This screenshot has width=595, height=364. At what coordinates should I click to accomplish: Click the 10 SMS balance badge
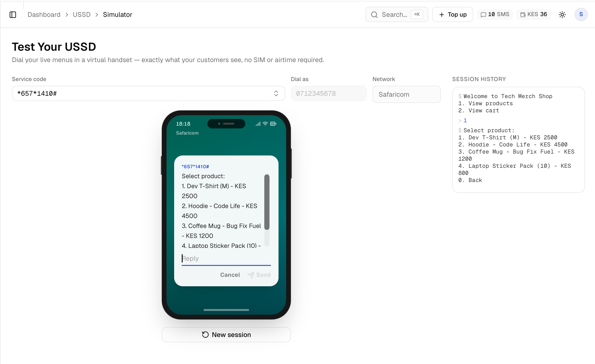495,14
